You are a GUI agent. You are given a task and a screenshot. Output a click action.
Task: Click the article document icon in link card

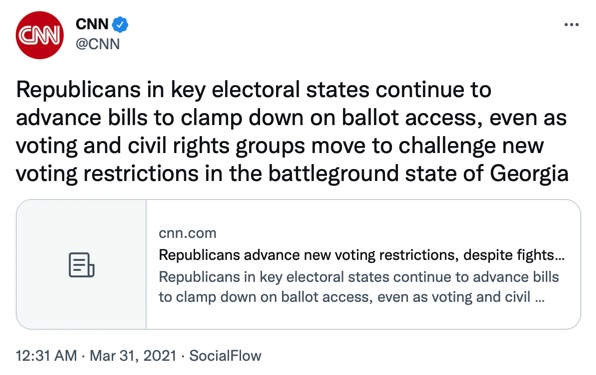(x=81, y=265)
